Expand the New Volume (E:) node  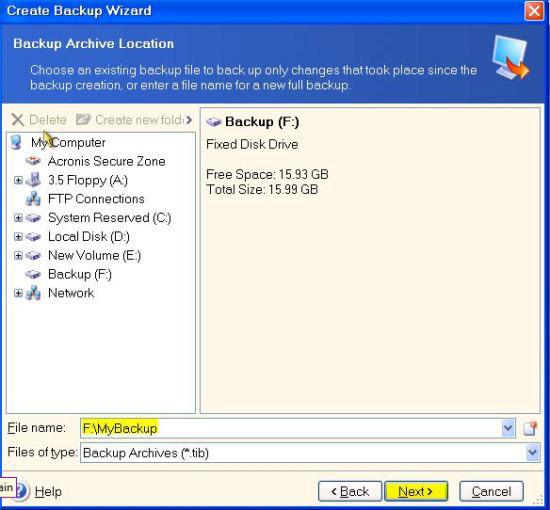click(x=18, y=255)
